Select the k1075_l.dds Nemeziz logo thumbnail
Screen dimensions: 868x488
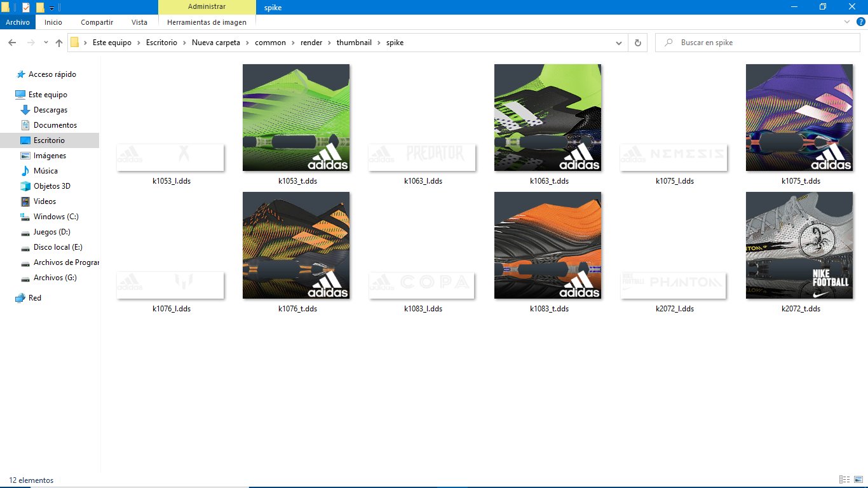point(674,158)
